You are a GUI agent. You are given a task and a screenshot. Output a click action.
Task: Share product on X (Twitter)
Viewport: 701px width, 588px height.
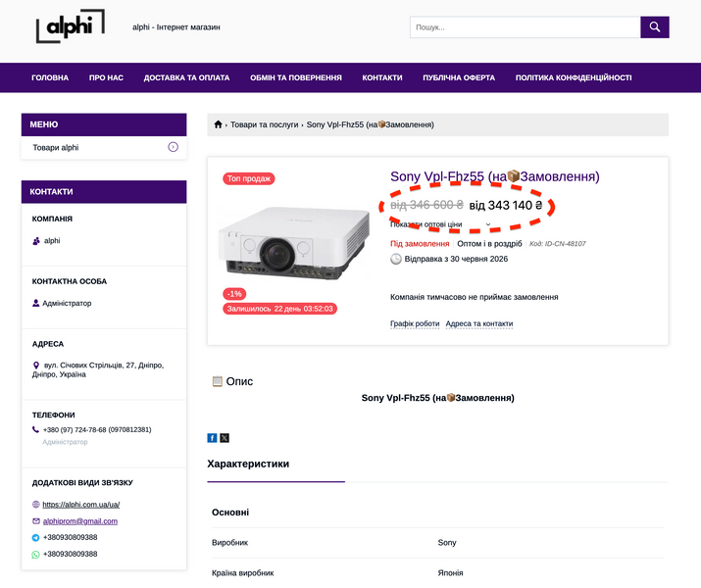225,438
